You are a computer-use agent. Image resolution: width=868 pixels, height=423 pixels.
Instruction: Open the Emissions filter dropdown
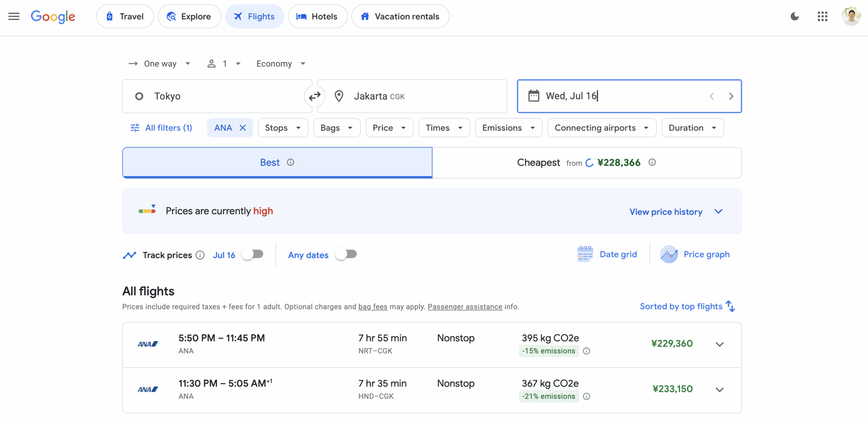pos(509,128)
